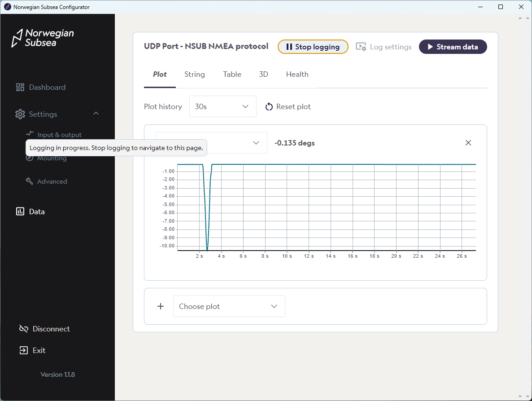
Task: Click the Norwegian Subsea logo
Action: point(43,38)
